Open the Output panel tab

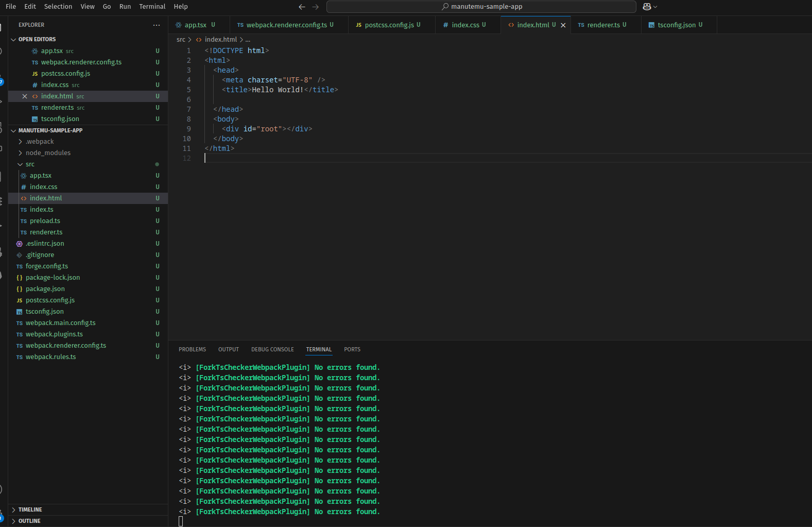click(x=229, y=349)
